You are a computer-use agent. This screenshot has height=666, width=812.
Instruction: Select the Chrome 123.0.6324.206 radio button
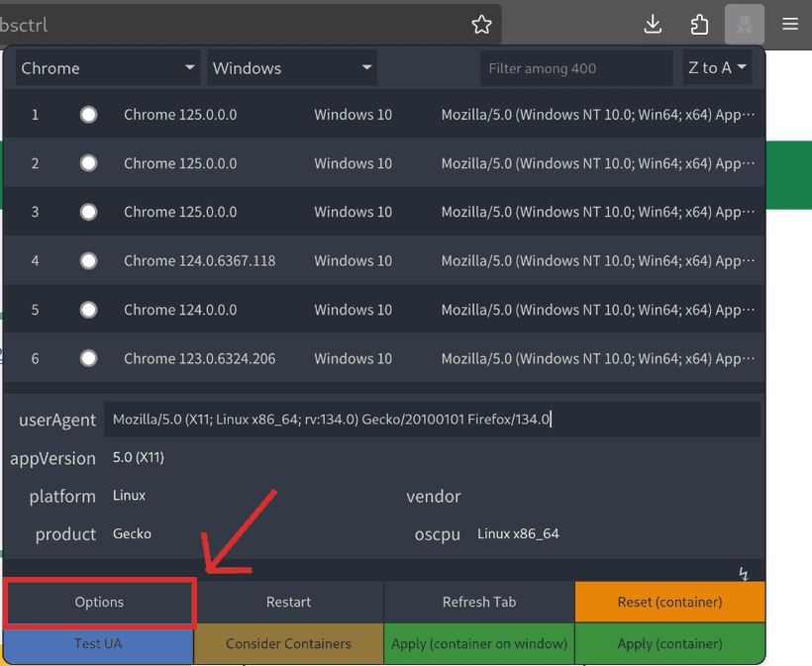(x=88, y=358)
